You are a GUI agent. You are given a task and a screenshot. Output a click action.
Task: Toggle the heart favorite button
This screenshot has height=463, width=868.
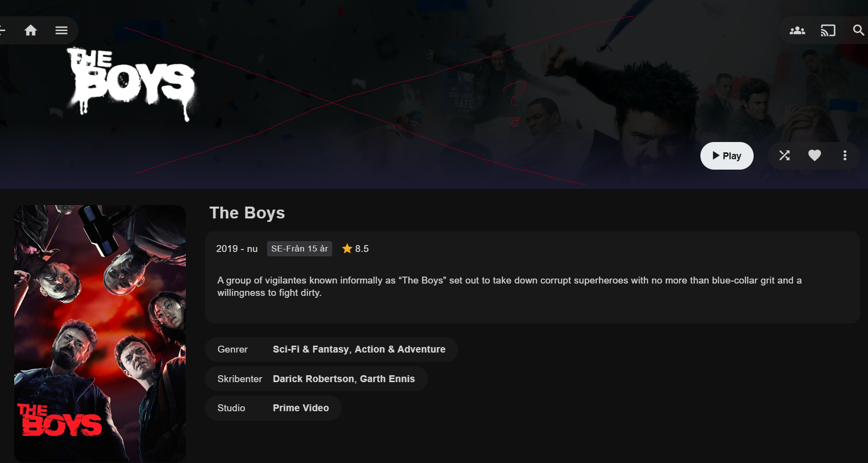point(815,156)
